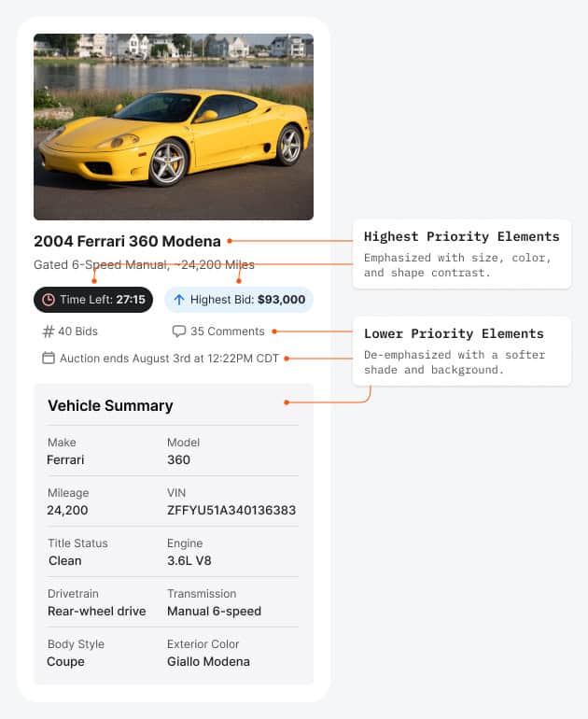This screenshot has width=588, height=719.
Task: Click the up arrow icon in Highest Bid
Action: [x=179, y=300]
